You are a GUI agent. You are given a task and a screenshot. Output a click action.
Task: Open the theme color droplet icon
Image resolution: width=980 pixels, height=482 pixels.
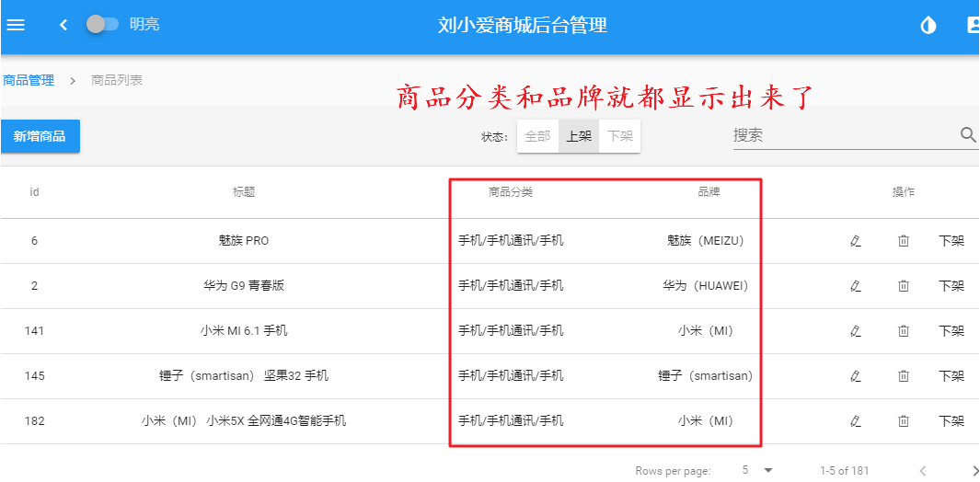pyautogui.click(x=928, y=25)
